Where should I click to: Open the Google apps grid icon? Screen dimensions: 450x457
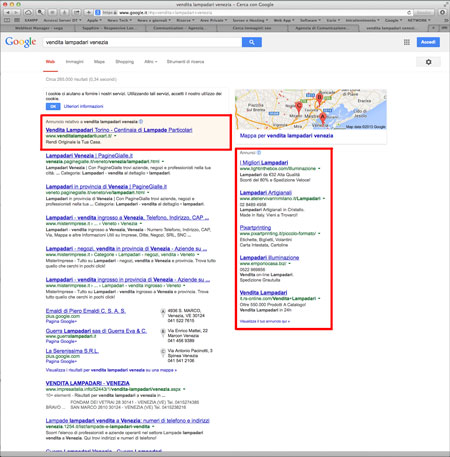[407, 42]
